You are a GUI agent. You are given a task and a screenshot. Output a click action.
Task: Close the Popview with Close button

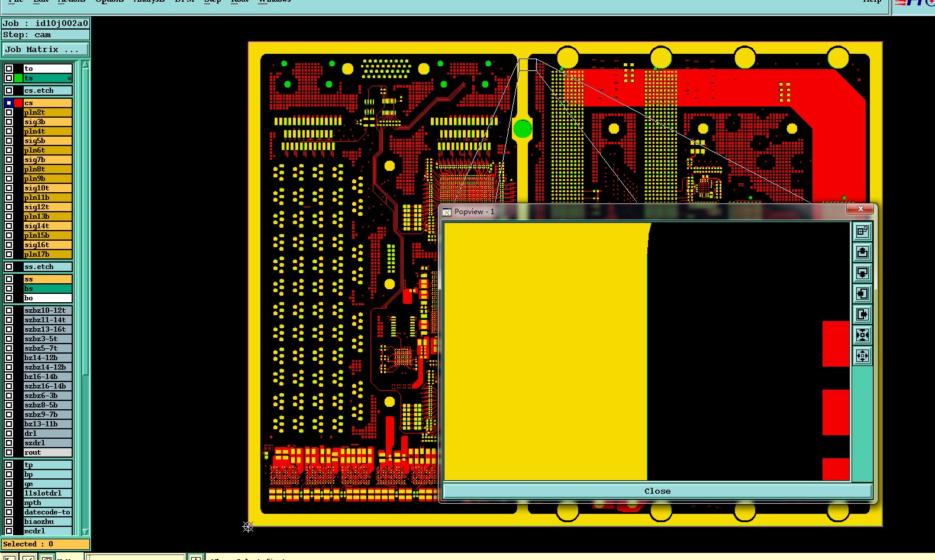657,491
